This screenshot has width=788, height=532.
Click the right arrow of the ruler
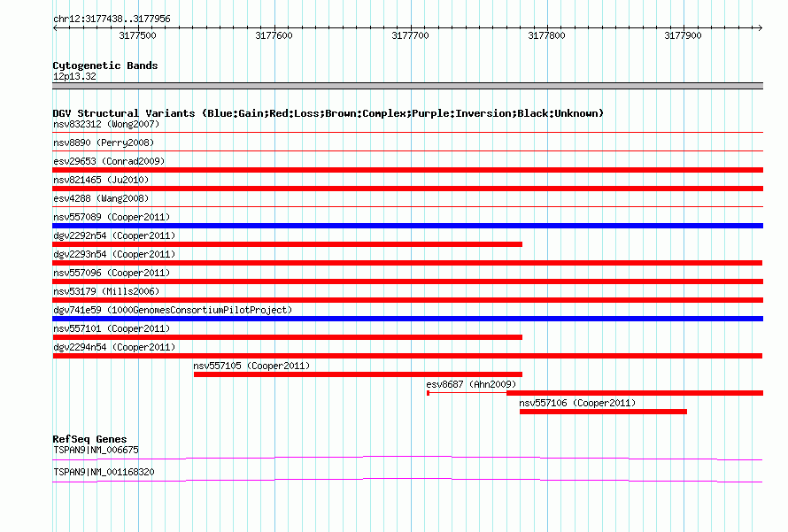pyautogui.click(x=760, y=28)
